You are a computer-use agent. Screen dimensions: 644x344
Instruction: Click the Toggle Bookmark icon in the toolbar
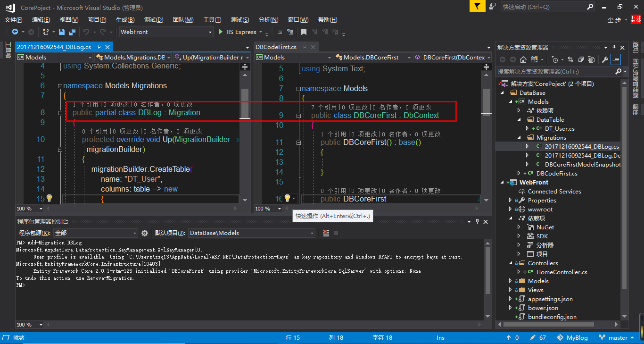point(304,32)
